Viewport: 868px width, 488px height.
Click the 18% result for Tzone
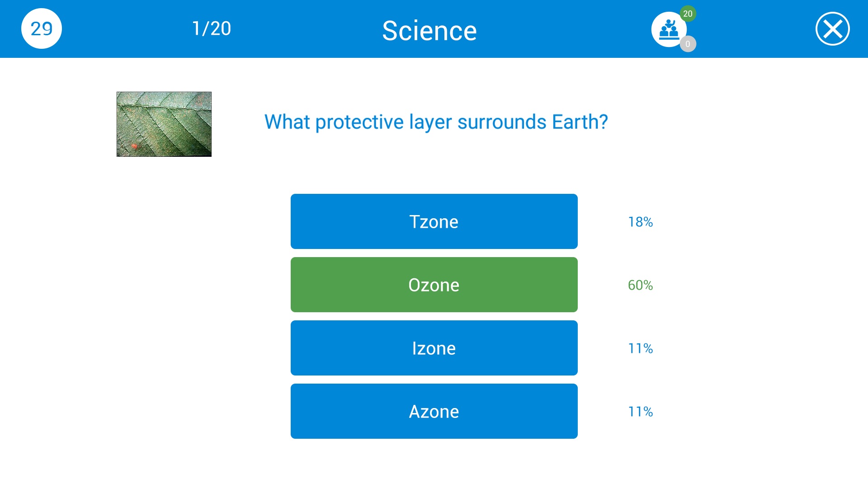tap(640, 222)
